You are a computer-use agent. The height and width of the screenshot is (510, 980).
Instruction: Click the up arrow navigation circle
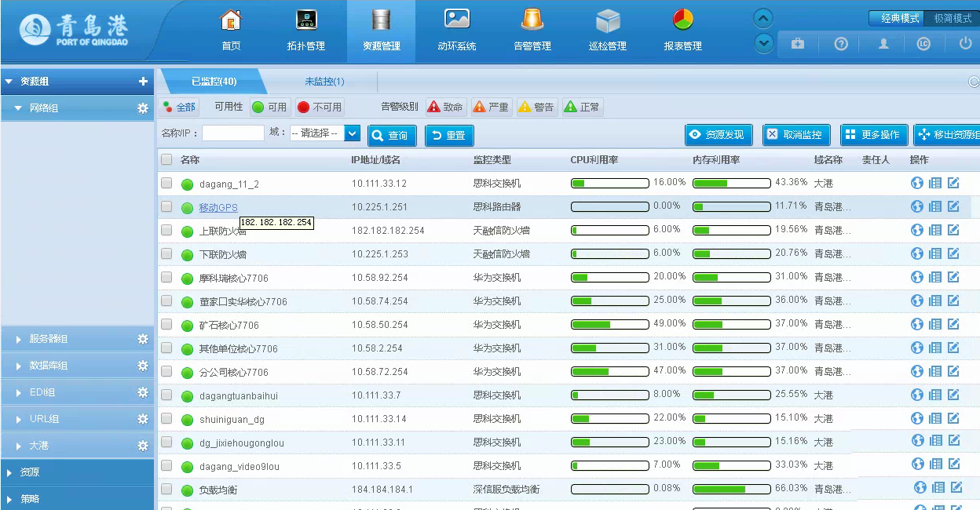pyautogui.click(x=763, y=19)
